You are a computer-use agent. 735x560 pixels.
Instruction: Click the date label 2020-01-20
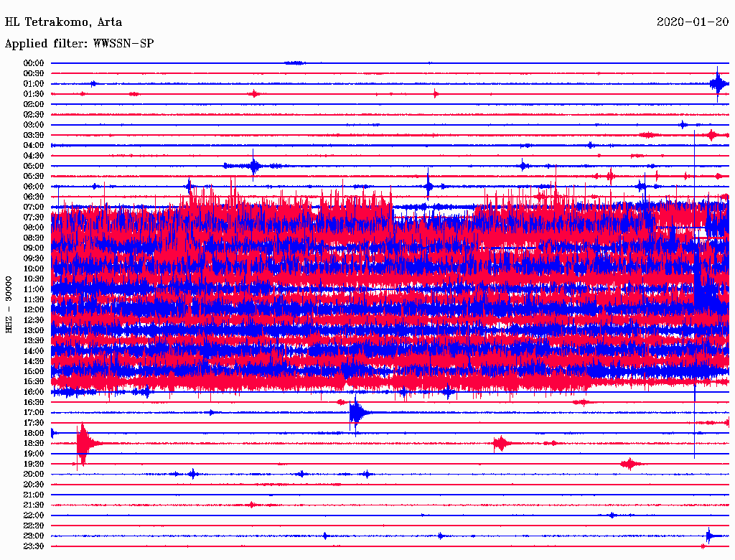[x=693, y=22]
